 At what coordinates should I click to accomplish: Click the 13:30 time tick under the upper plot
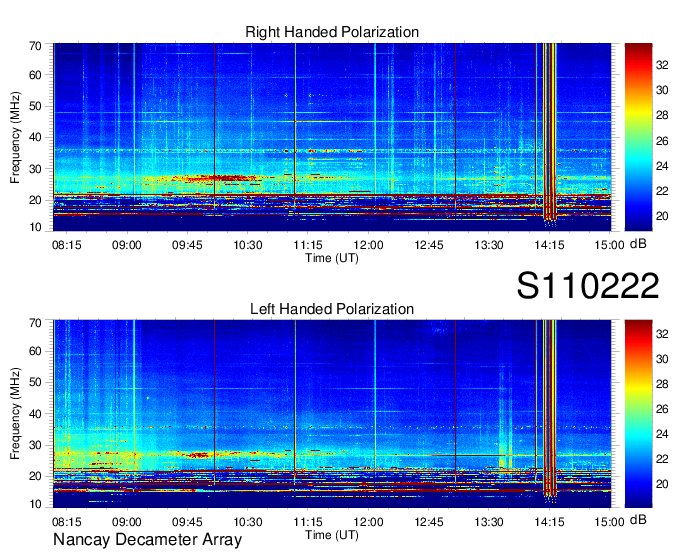(489, 245)
